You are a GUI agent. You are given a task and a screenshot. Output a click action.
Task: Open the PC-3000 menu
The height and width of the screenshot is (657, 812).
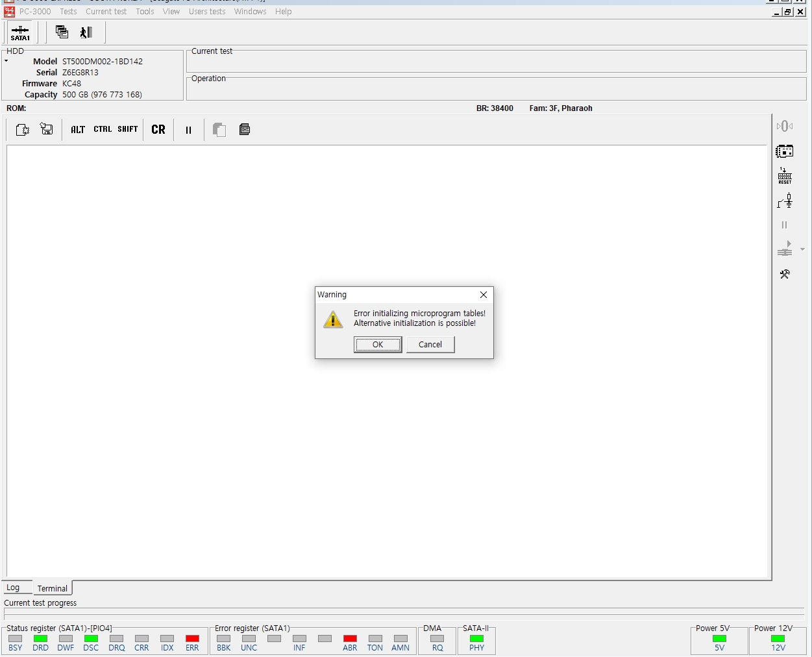tap(35, 12)
